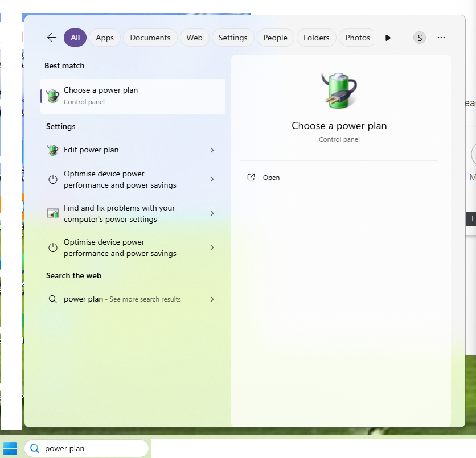Select the Documents filter tab
The image size is (476, 458).
150,38
